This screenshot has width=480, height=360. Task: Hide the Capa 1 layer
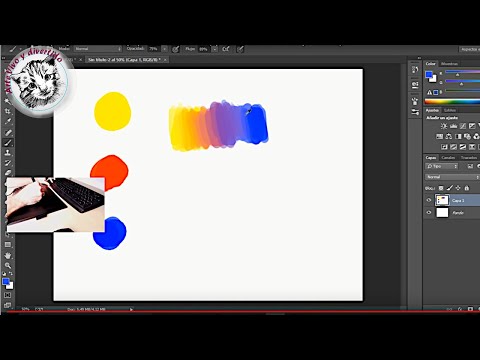pos(429,200)
